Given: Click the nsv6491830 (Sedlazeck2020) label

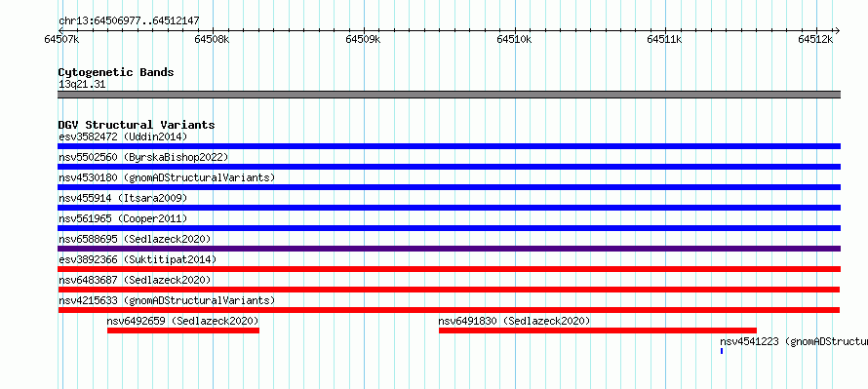Looking at the screenshot, I should (514, 321).
